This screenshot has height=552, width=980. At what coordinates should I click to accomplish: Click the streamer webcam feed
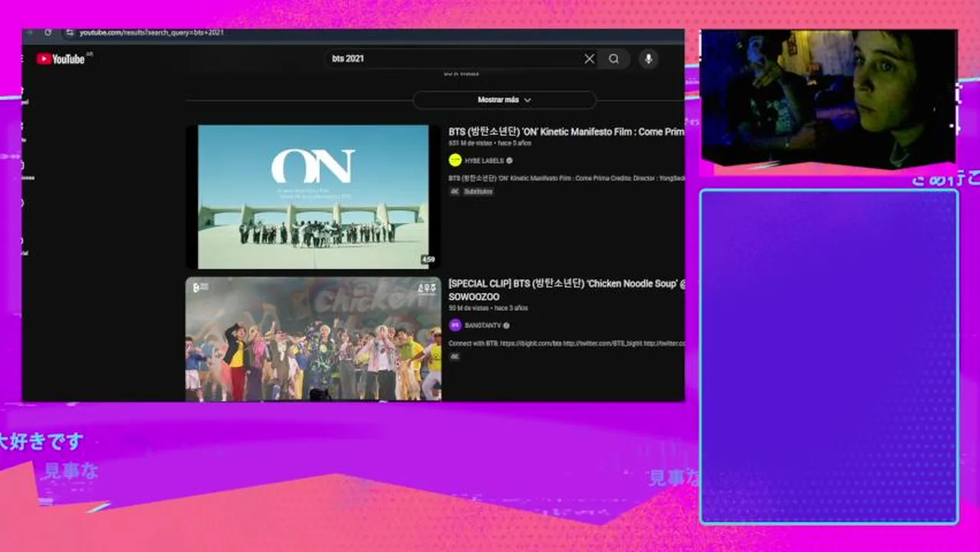tap(828, 97)
